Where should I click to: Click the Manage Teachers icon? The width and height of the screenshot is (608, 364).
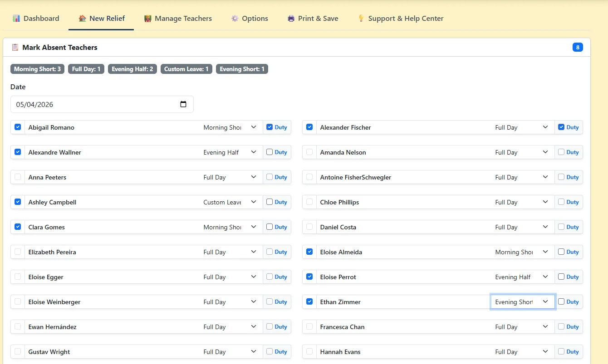(147, 19)
